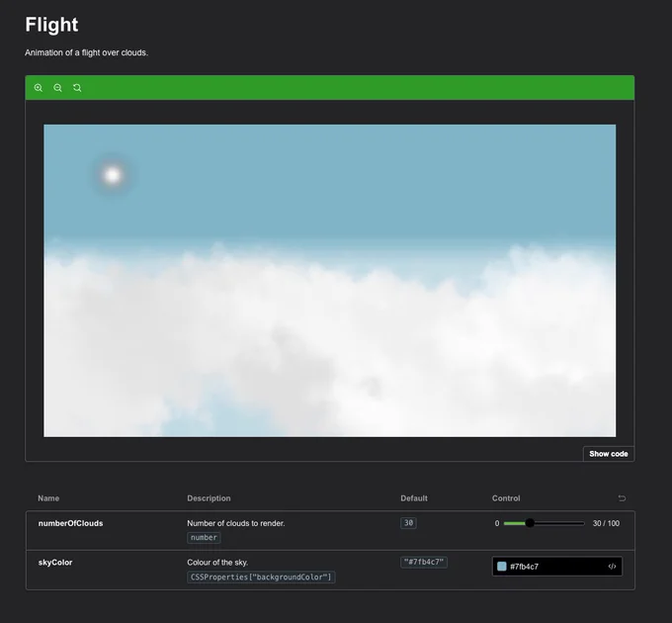672x623 pixels.
Task: Click the "Default" column header
Action: (x=414, y=498)
